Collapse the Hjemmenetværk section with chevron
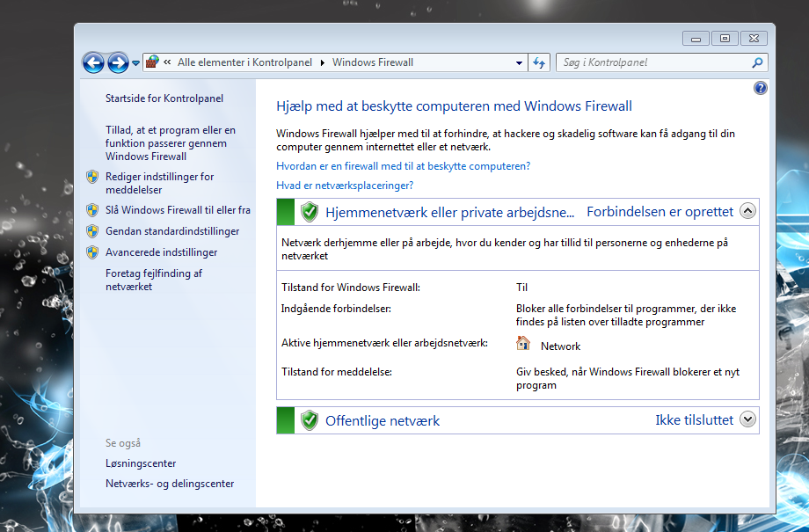 click(x=747, y=211)
